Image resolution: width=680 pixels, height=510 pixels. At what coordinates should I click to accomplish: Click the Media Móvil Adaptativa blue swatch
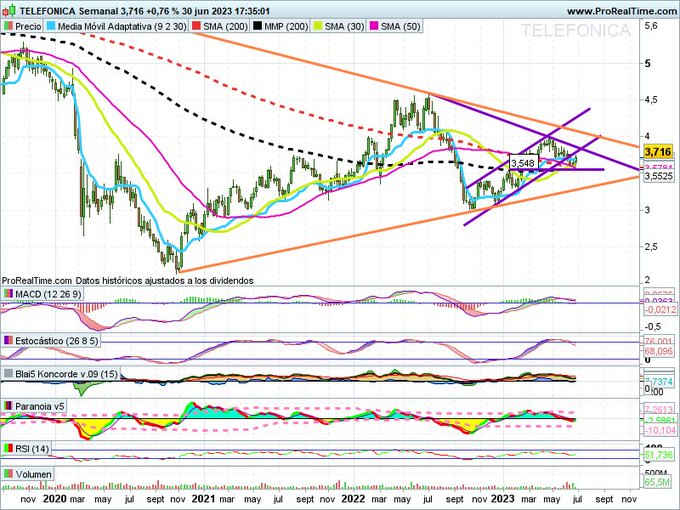[x=51, y=26]
